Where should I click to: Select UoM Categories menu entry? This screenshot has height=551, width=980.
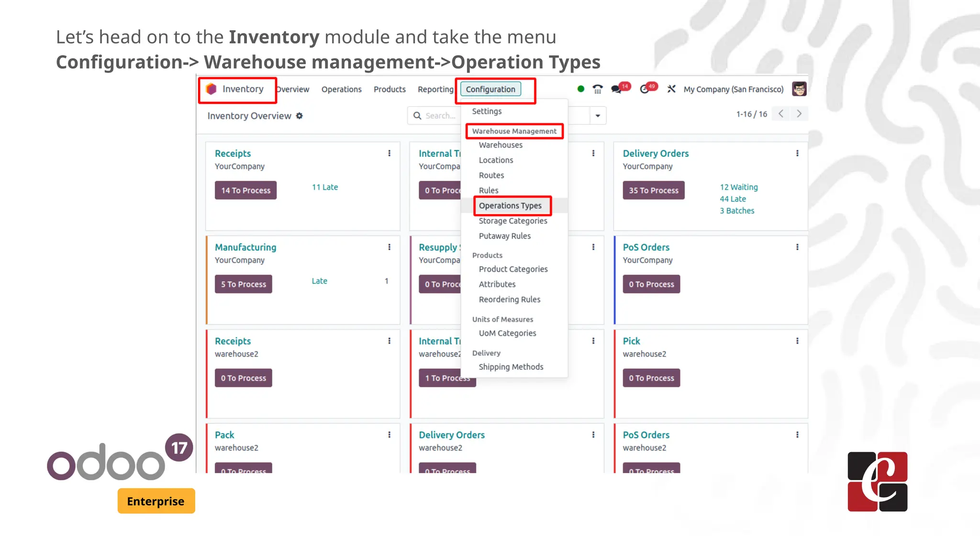[507, 333]
